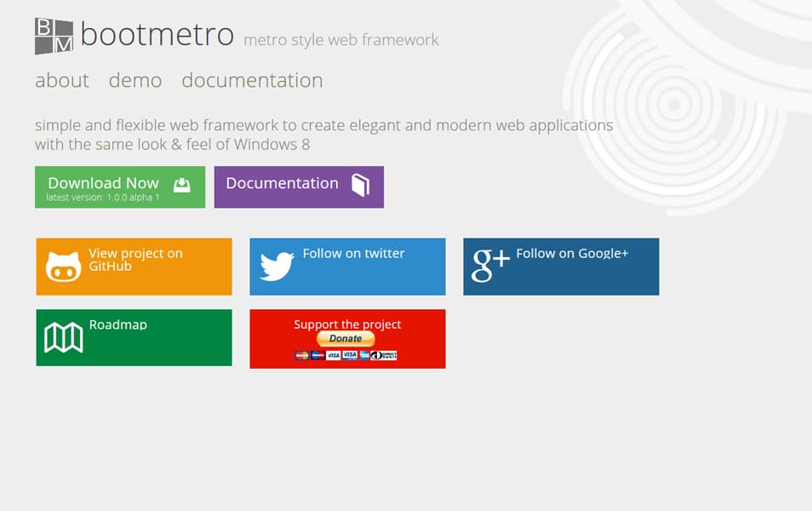This screenshot has width=812, height=511.
Task: Click the credit card logos strip
Action: pyautogui.click(x=346, y=355)
